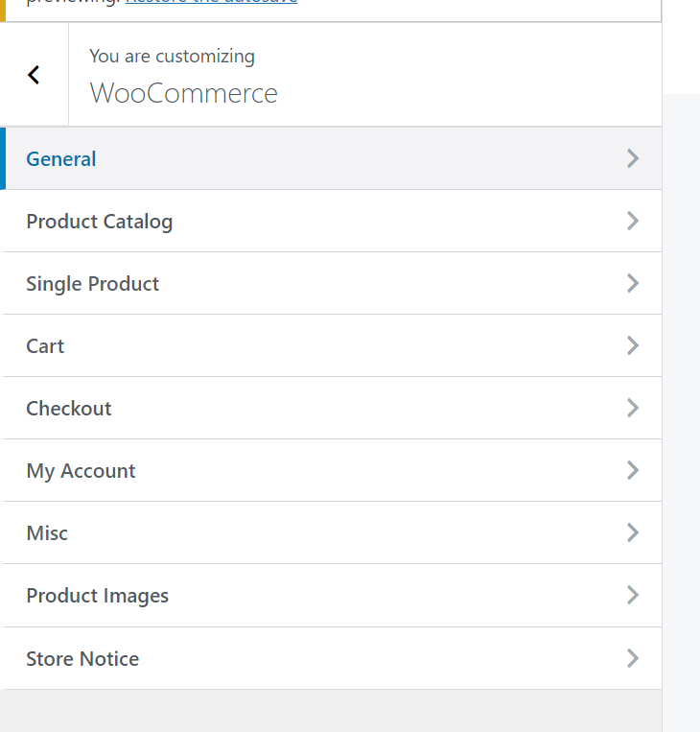This screenshot has width=700, height=732.
Task: Select the Misc section
Action: tap(47, 533)
